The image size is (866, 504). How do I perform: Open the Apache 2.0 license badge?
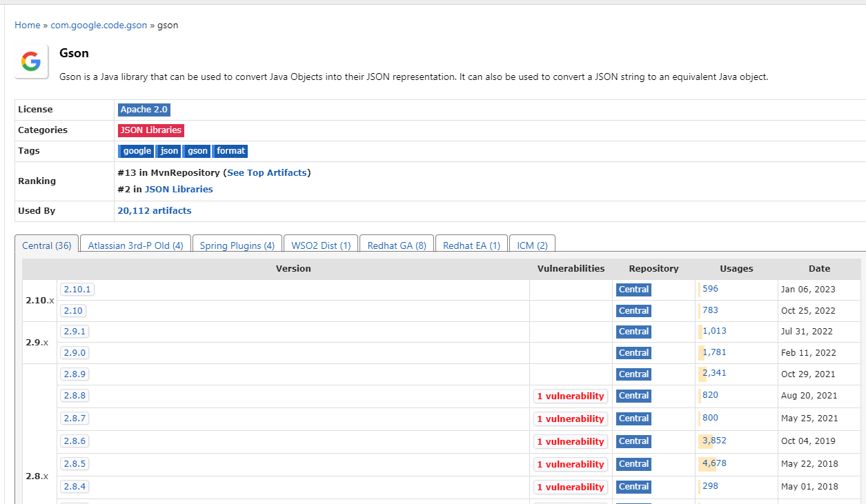[x=144, y=110]
